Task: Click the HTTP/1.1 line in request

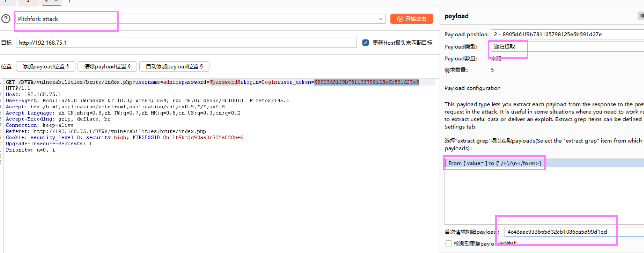Action: (x=18, y=88)
